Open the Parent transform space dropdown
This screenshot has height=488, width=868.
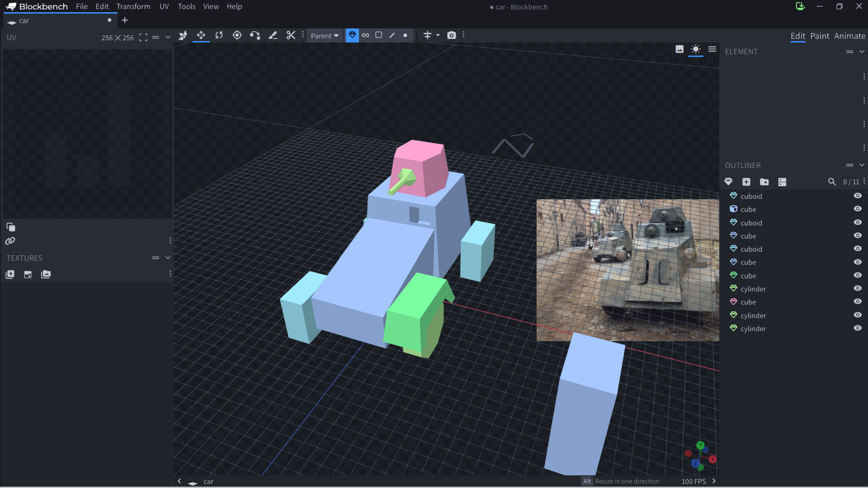click(324, 36)
